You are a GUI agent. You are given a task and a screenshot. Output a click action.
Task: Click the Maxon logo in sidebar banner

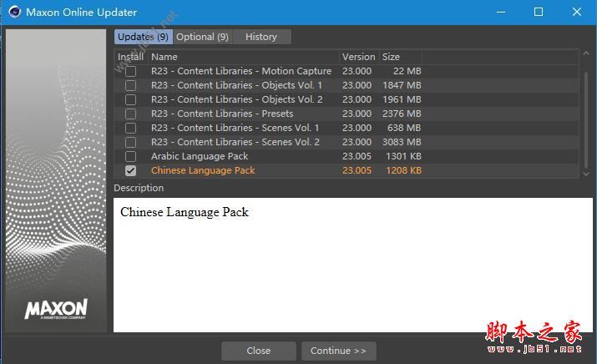[56, 309]
